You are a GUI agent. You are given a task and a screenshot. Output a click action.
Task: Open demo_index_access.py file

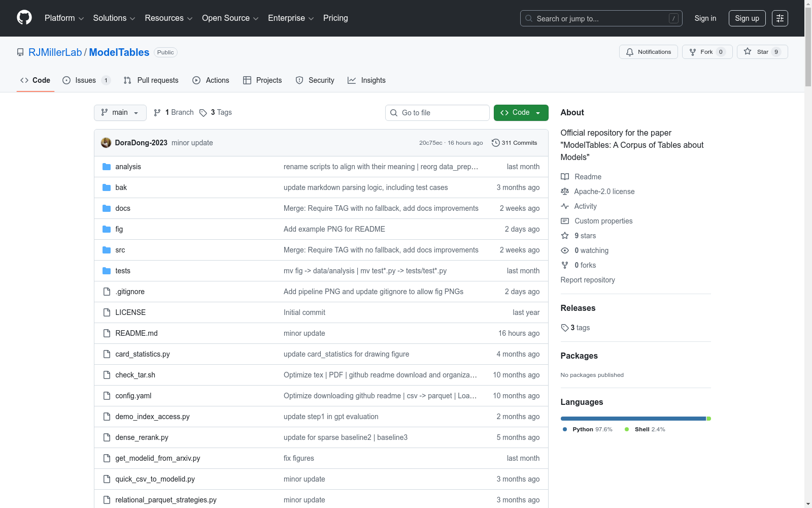152,417
